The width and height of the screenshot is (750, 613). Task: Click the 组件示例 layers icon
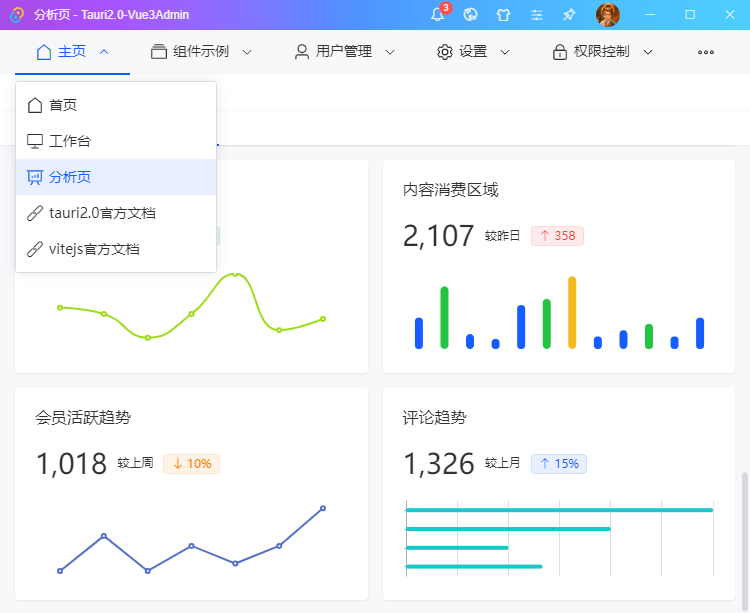pos(159,52)
